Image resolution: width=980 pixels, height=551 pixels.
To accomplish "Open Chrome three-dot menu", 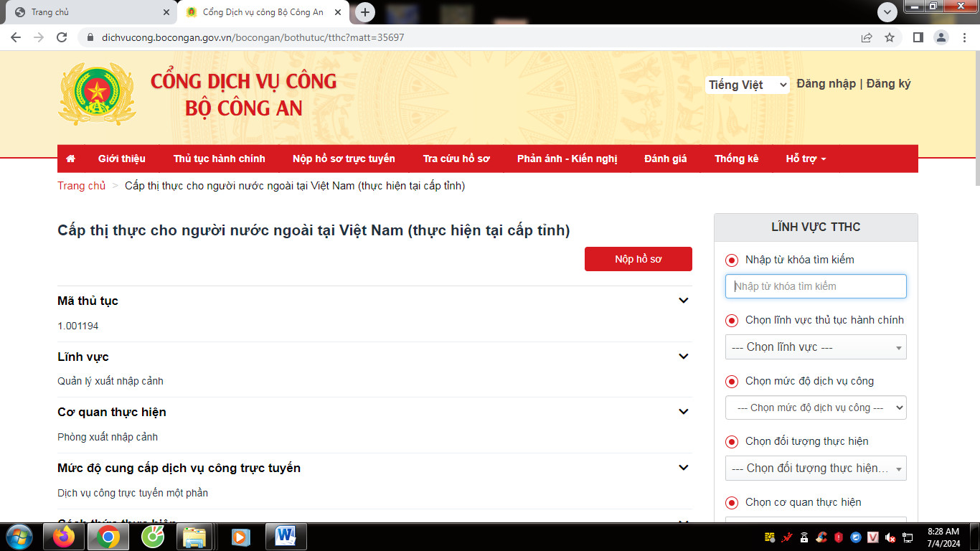I will [965, 37].
